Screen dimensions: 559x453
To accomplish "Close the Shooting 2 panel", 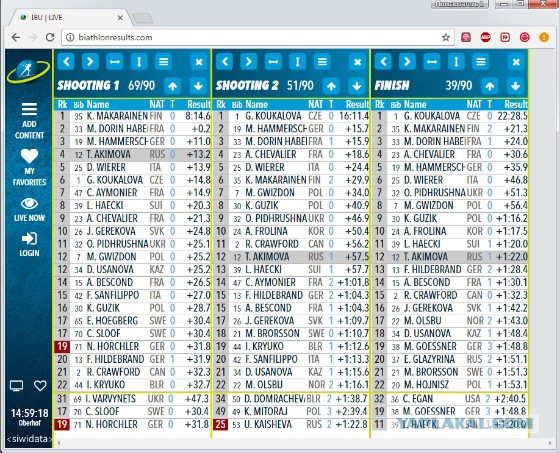I will coord(357,62).
